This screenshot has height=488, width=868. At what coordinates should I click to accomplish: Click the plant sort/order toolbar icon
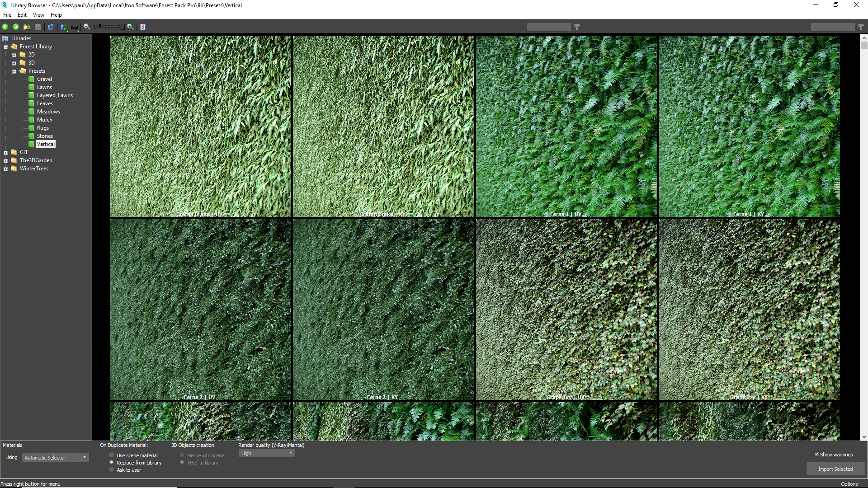(63, 27)
